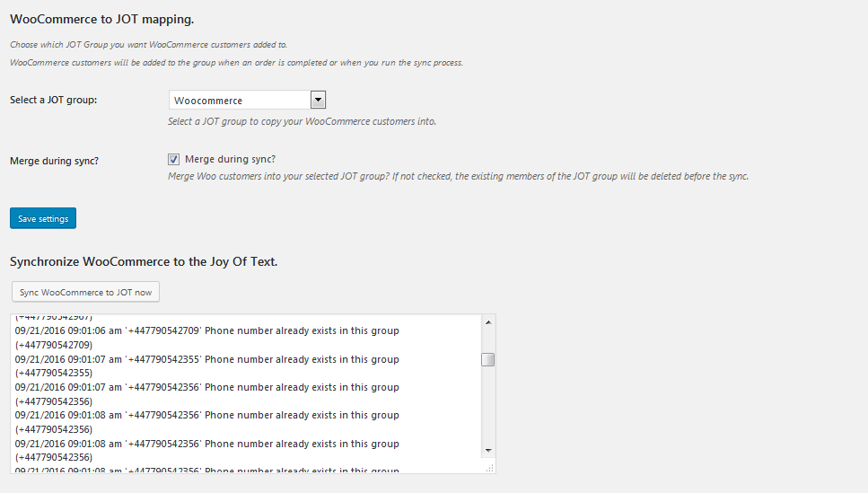Uncheck the Merge during sync checkbox
This screenshot has height=493, width=868.
coord(174,159)
